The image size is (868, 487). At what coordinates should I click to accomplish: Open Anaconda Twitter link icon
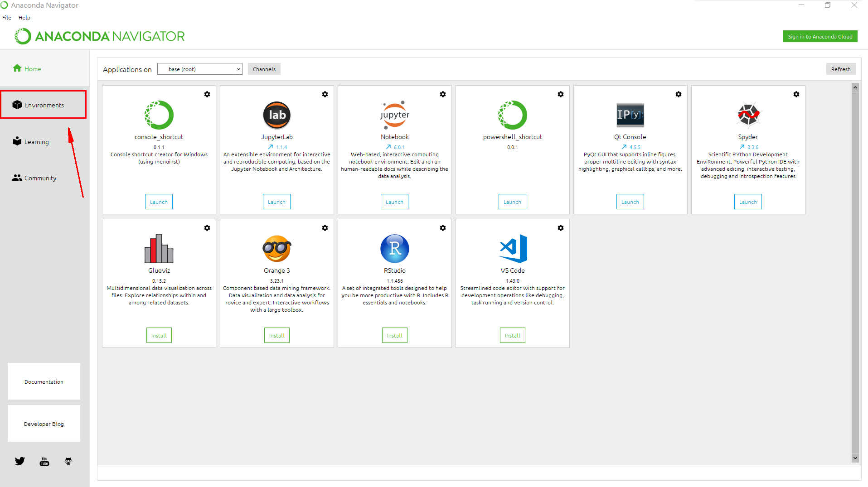click(x=20, y=461)
